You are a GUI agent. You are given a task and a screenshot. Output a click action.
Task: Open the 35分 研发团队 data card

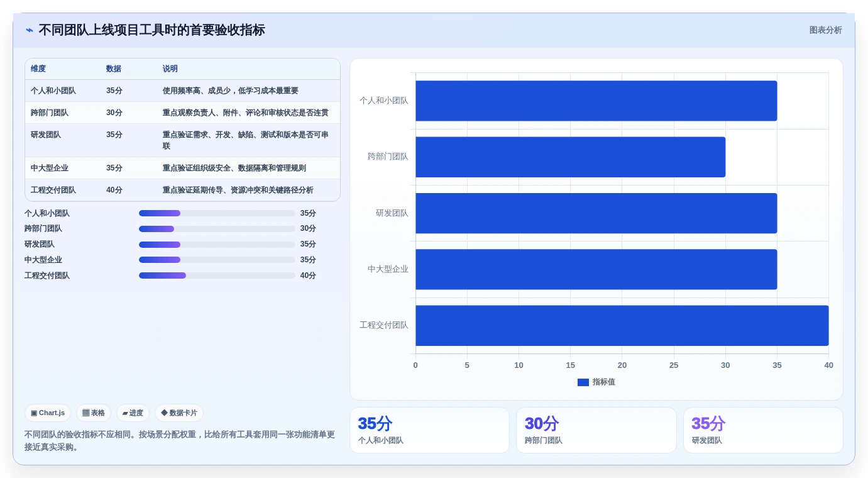[763, 430]
